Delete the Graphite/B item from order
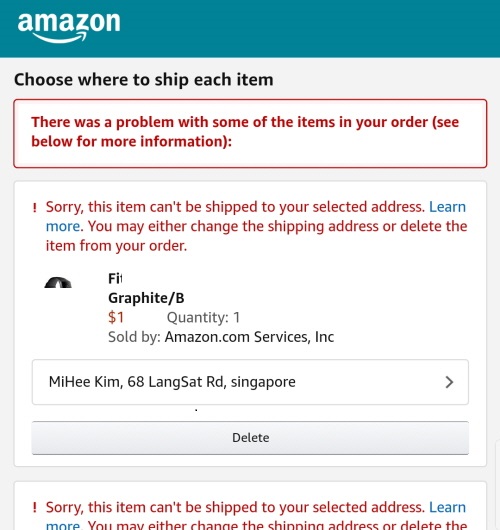This screenshot has height=530, width=500. [x=250, y=438]
